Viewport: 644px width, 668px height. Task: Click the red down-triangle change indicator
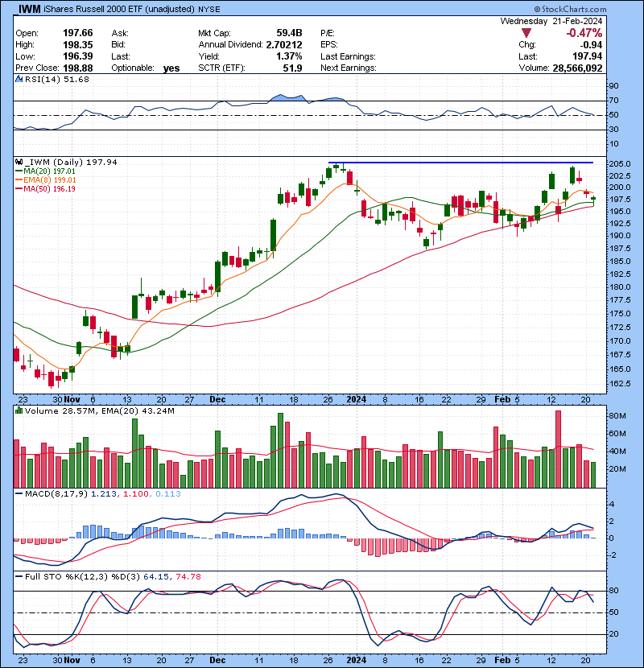pyautogui.click(x=526, y=33)
